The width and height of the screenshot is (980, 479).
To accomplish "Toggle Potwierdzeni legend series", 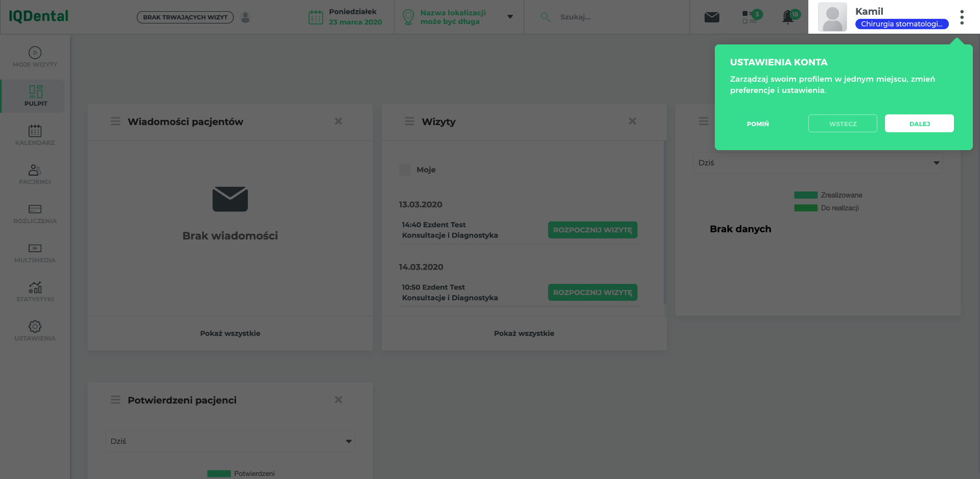I will click(241, 473).
